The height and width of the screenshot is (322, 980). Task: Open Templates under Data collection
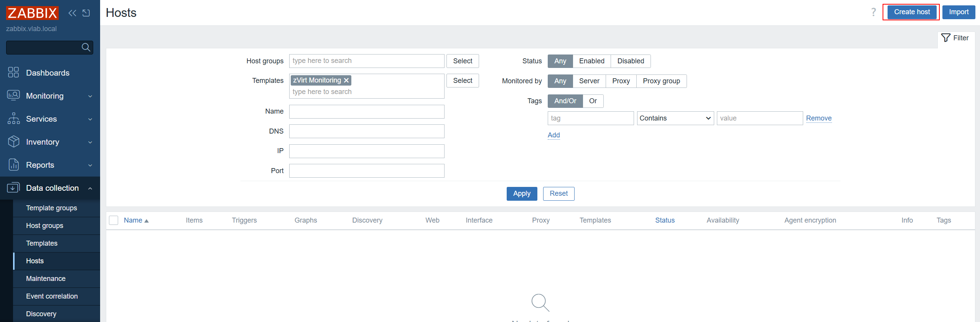click(x=42, y=243)
